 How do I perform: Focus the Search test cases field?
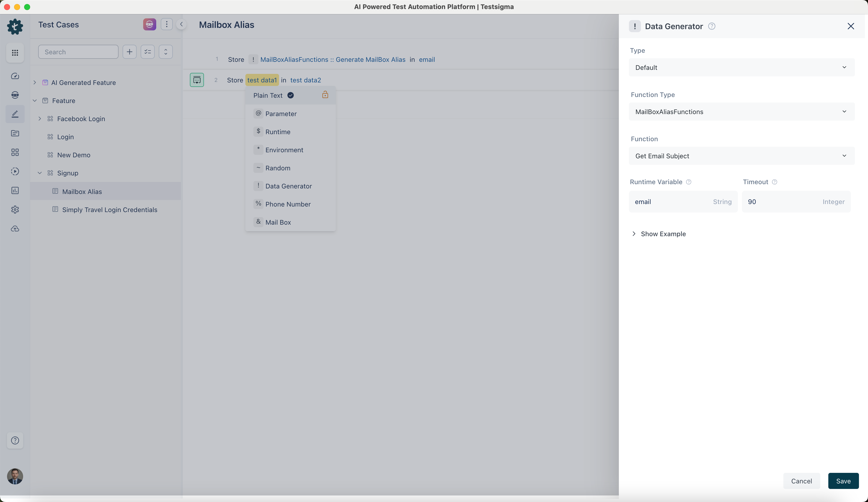coord(78,52)
